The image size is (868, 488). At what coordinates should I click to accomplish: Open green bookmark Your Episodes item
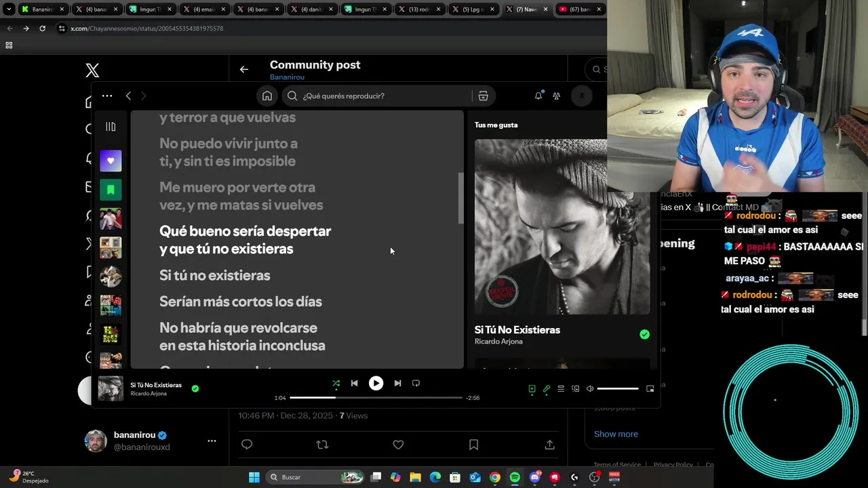coord(111,190)
